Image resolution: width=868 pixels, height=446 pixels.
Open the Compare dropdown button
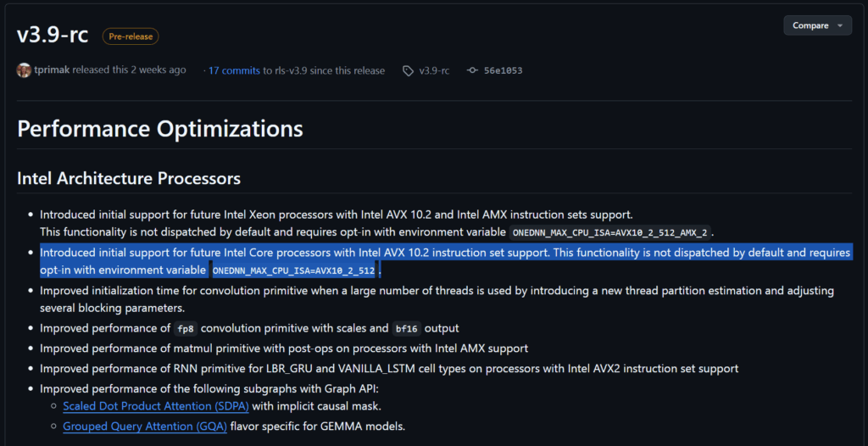[817, 25]
